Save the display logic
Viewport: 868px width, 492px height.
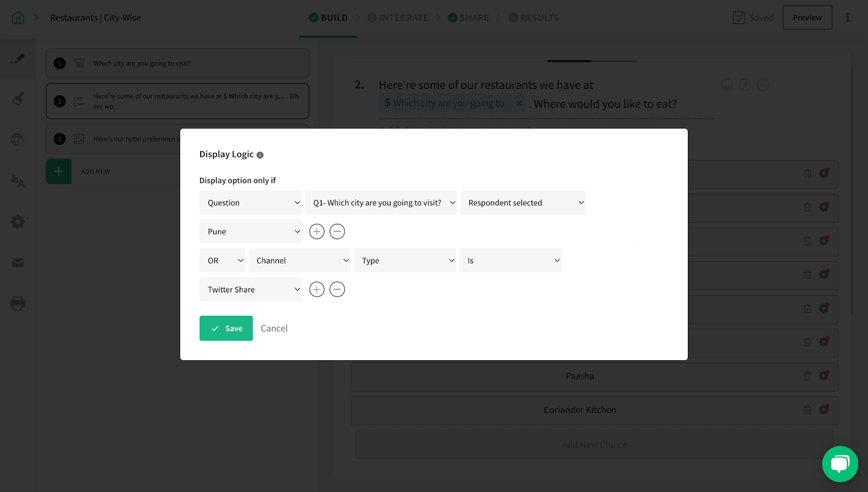click(x=226, y=328)
